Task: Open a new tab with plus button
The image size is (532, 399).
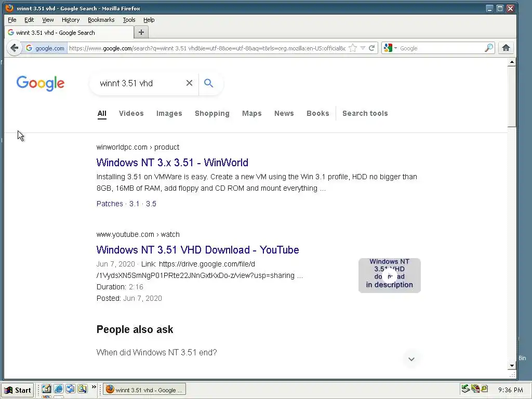Action: (x=141, y=32)
